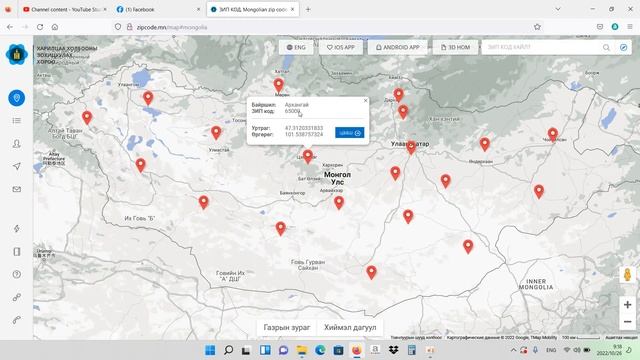Show hidden system tray icons

pyautogui.click(x=513, y=350)
